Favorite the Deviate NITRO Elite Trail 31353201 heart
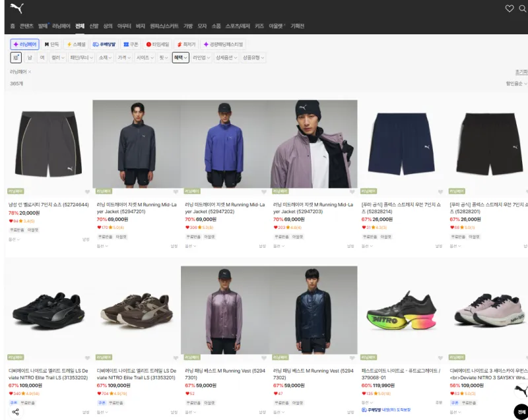Screen dimensions: 528x420 [x=176, y=358]
